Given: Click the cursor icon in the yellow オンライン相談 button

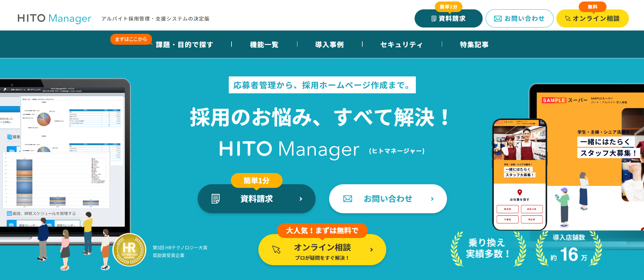Looking at the screenshot, I should click(x=567, y=18).
